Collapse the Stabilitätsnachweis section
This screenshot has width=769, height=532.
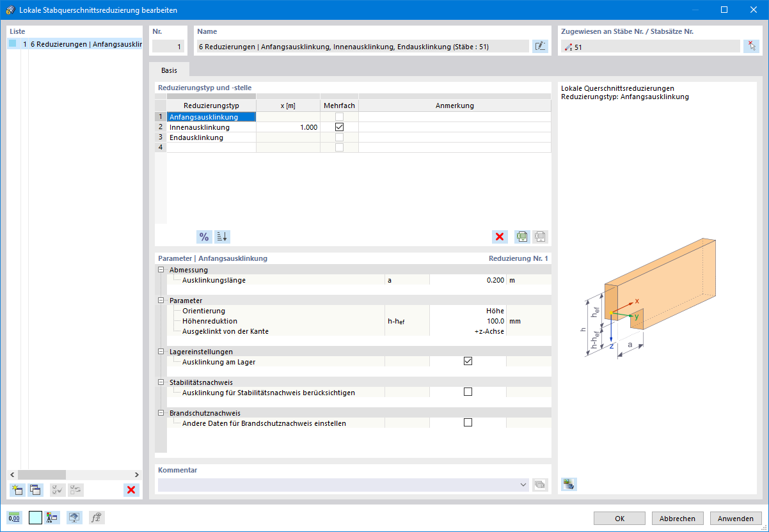click(x=161, y=382)
